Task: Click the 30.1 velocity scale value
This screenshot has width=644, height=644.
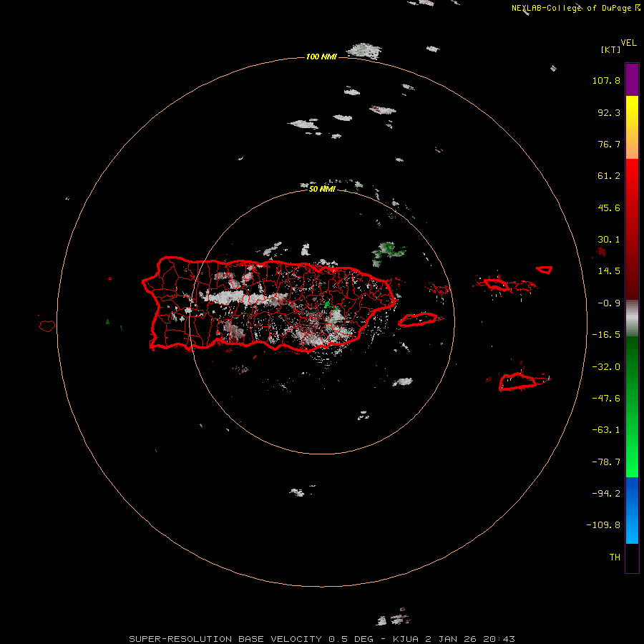Action: [609, 240]
